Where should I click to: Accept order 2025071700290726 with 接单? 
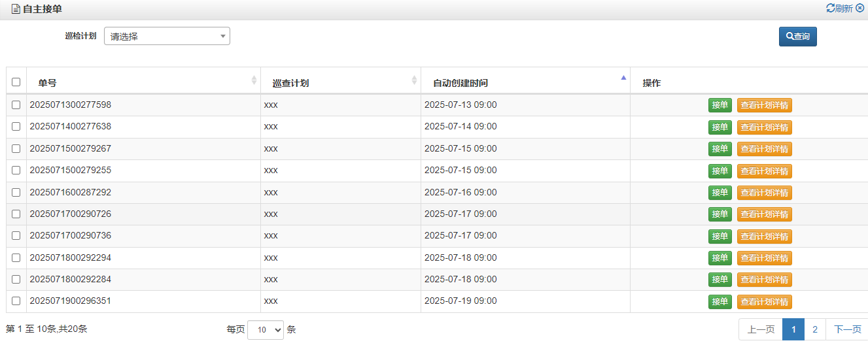click(720, 214)
